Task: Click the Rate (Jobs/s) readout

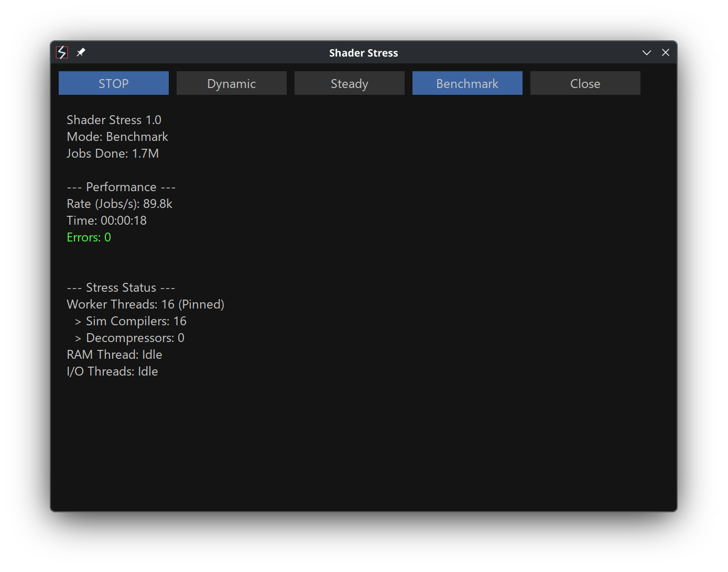Action: tap(119, 204)
